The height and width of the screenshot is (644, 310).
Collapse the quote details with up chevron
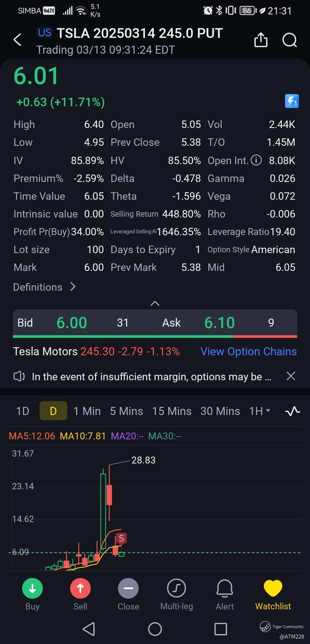155,303
